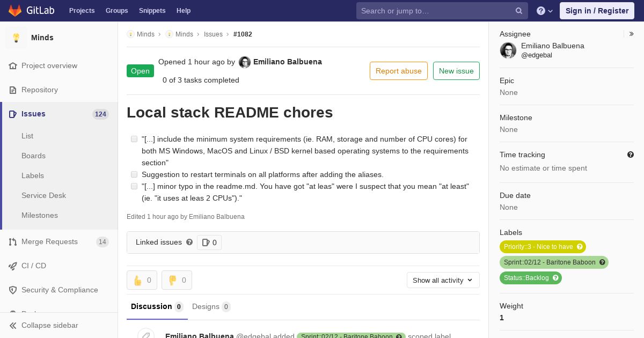Click Emiliano Balbuena's author avatar
Viewport: 644px width, 338px height.
pyautogui.click(x=245, y=62)
